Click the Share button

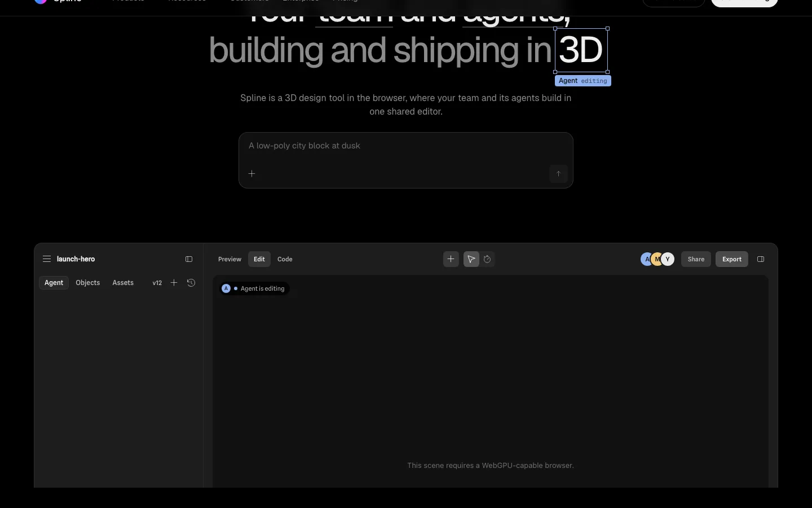pyautogui.click(x=696, y=259)
